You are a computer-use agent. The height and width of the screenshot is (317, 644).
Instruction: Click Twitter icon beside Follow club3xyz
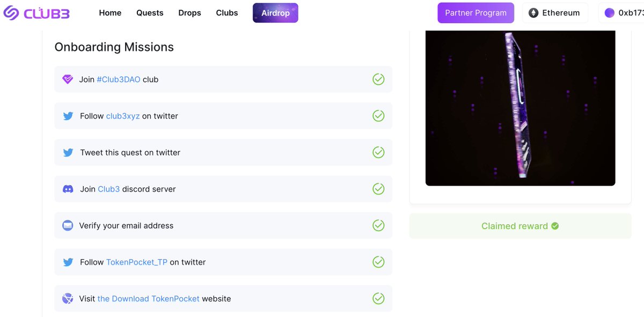pos(68,116)
